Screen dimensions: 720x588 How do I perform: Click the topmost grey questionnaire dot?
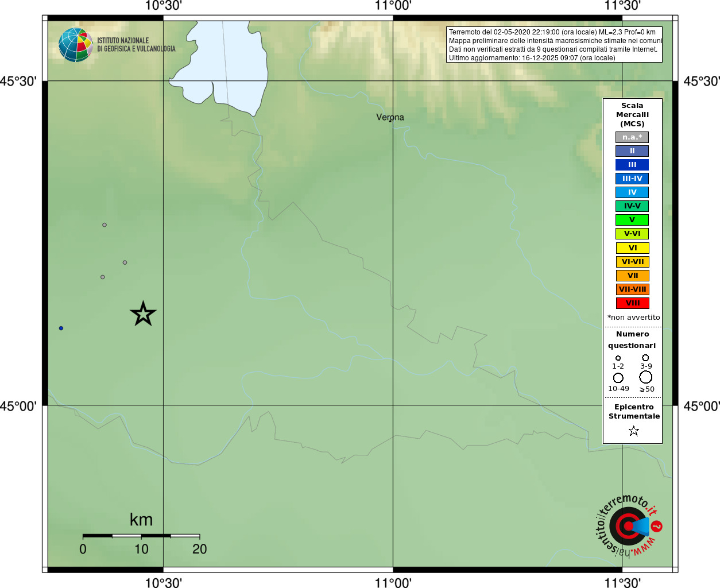[104, 225]
